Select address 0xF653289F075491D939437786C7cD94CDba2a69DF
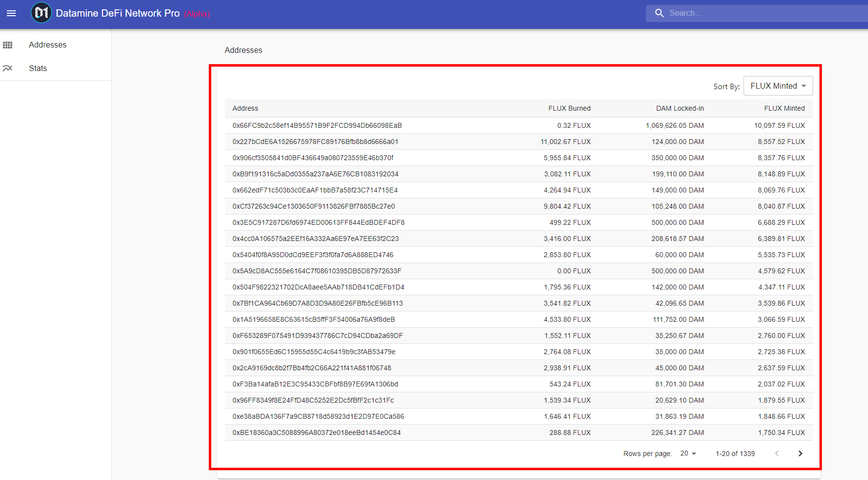The height and width of the screenshot is (480, 868). pyautogui.click(x=318, y=336)
